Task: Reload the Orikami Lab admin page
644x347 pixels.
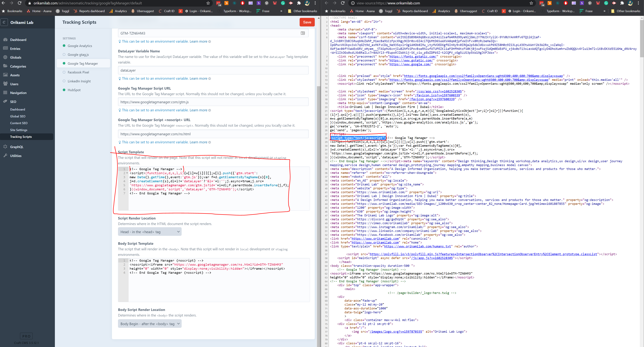Action: (20, 3)
